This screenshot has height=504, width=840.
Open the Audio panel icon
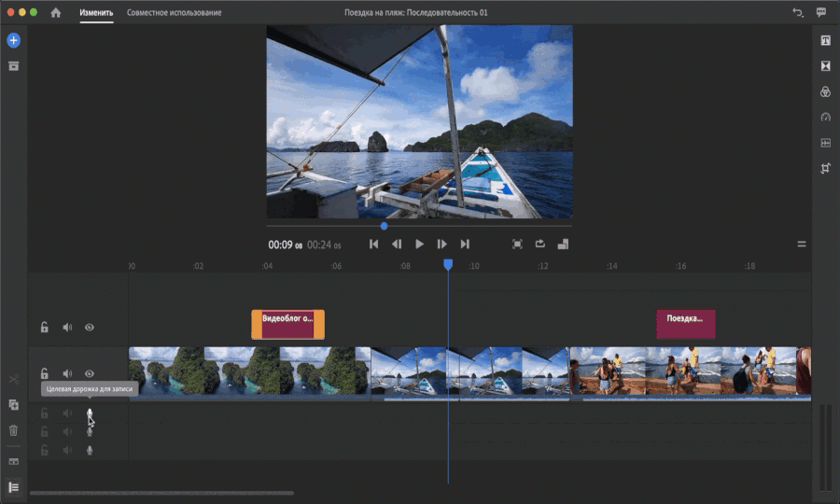[x=825, y=143]
